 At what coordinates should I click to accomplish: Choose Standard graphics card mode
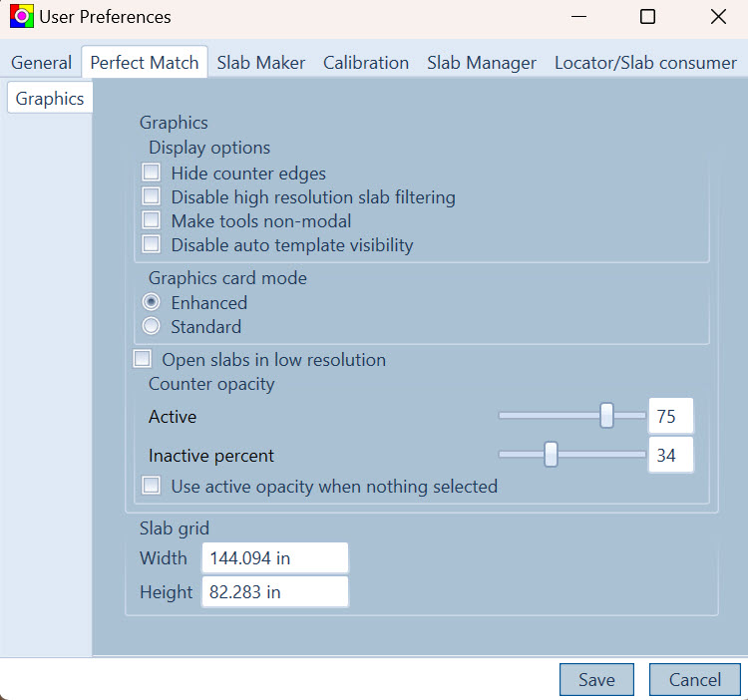click(152, 326)
